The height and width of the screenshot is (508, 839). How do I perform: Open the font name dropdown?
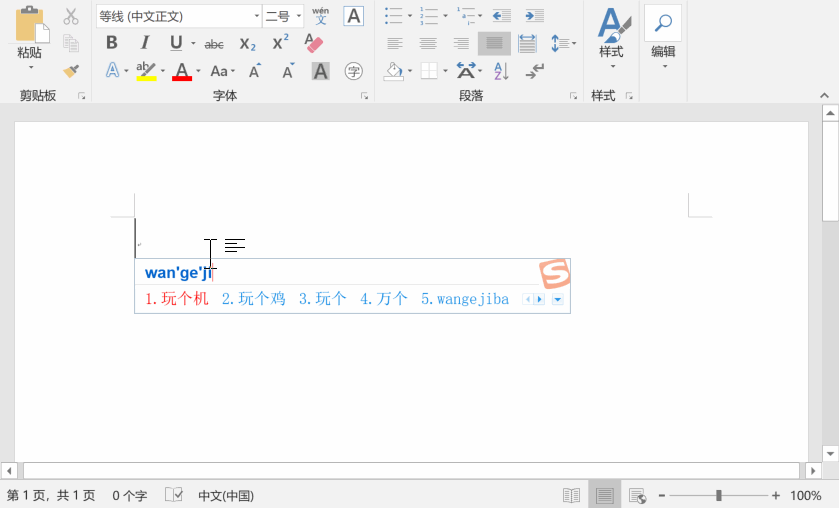pyautogui.click(x=256, y=16)
